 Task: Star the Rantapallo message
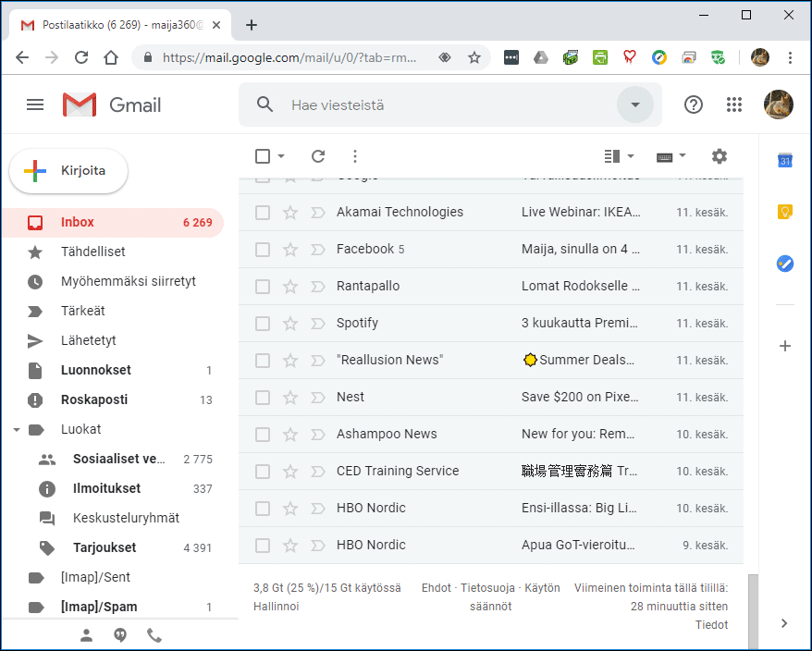(x=289, y=286)
